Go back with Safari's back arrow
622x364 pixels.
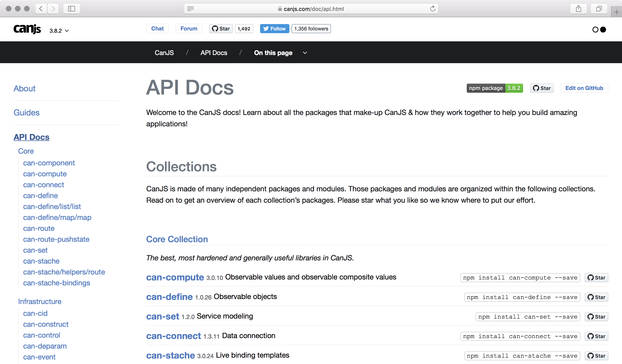click(x=41, y=9)
